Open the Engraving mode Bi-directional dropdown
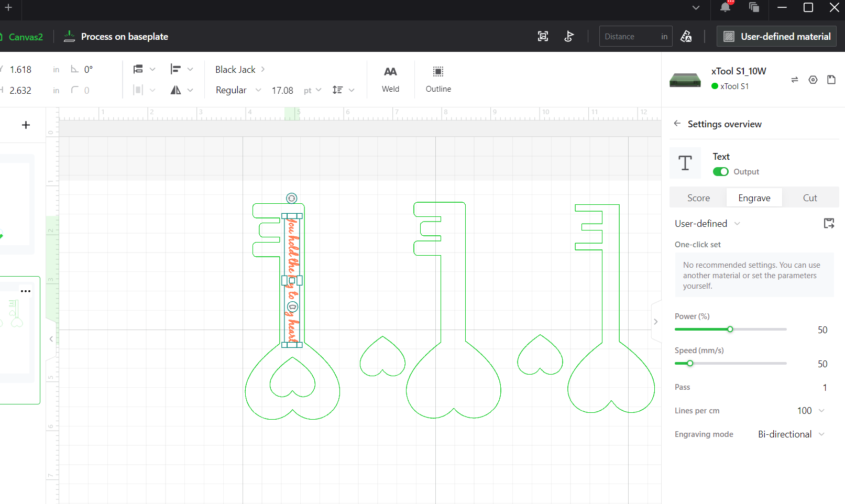The width and height of the screenshot is (845, 504). click(791, 434)
